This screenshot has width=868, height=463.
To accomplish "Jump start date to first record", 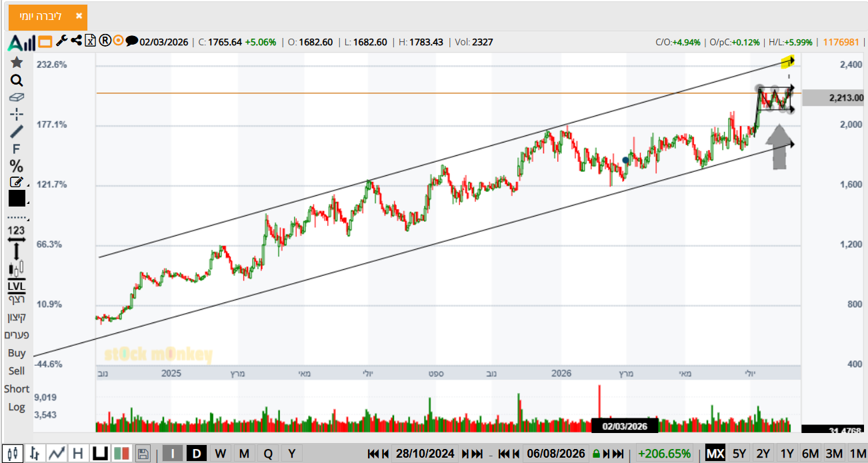I will click(x=373, y=454).
